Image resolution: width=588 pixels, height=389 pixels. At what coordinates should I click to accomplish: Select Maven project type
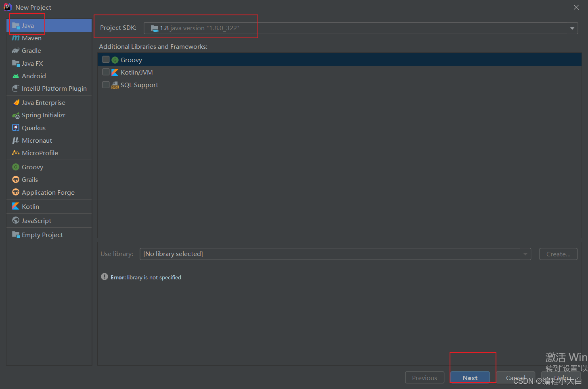(x=49, y=38)
